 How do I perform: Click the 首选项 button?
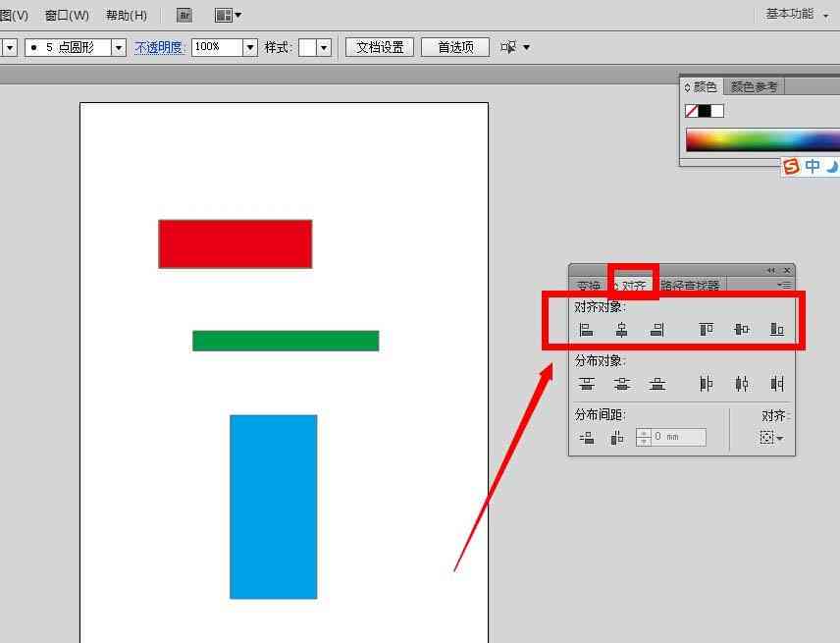click(x=455, y=47)
